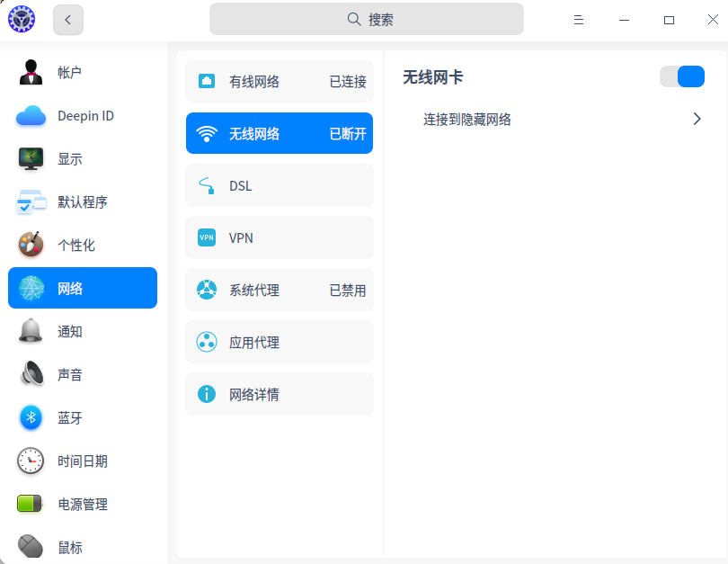Click the 网络 globe icon

point(31,288)
